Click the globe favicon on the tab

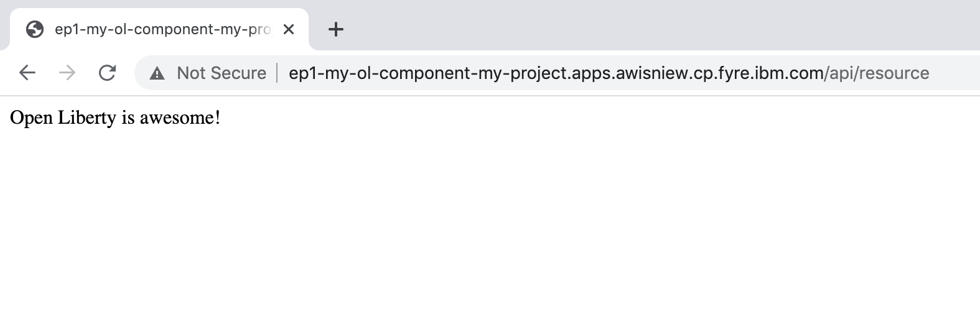35,29
